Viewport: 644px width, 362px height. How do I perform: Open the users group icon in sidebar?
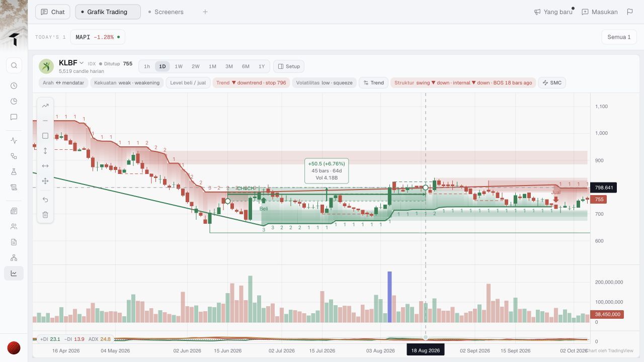click(14, 227)
